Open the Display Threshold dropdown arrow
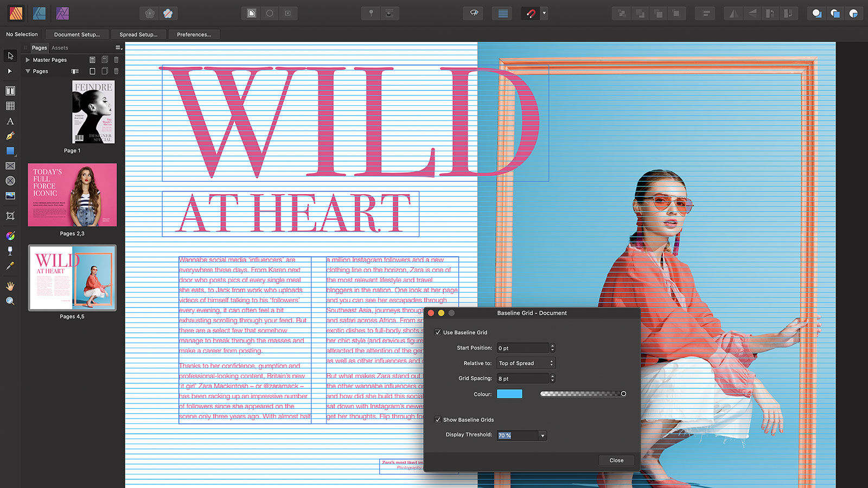Screen dimensions: 868x488 542,435
